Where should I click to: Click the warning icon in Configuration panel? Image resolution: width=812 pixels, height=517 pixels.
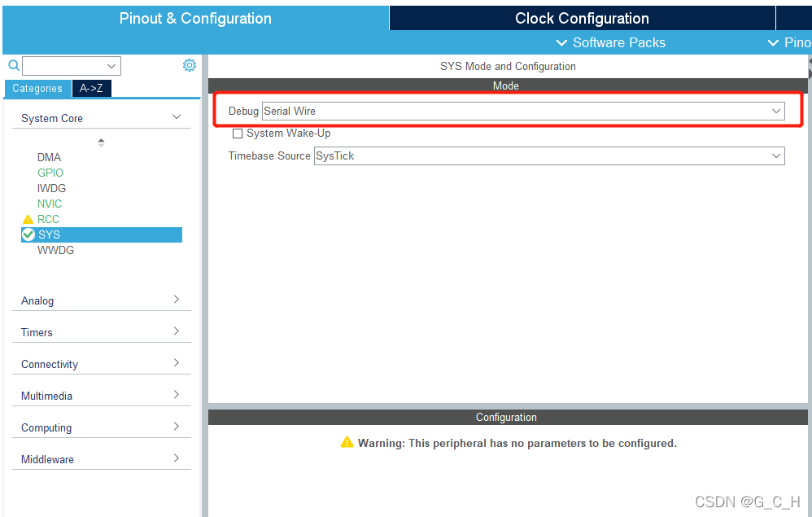347,442
